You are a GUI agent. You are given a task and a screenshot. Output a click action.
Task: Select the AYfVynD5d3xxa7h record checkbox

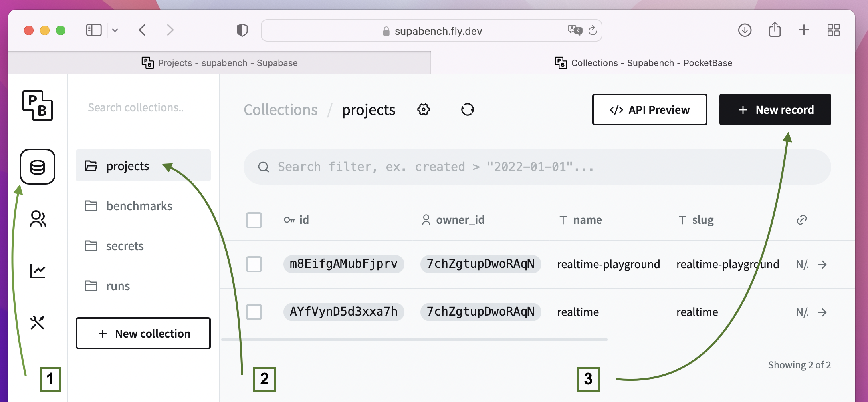tap(254, 312)
